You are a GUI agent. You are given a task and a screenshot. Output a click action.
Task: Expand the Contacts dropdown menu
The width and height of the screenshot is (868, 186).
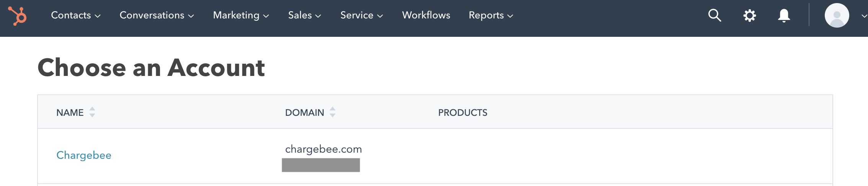75,15
